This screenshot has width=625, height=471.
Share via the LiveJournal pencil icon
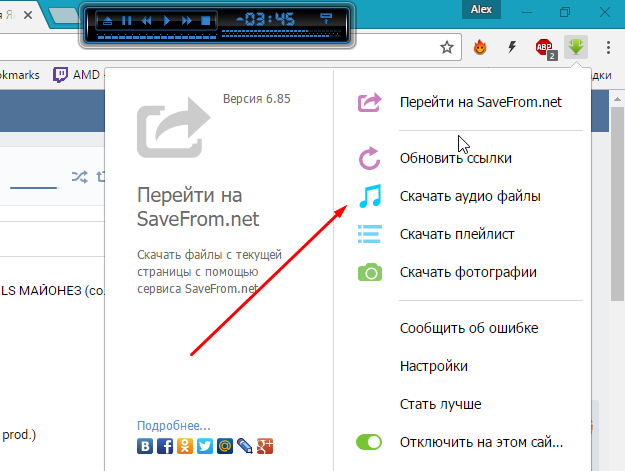pyautogui.click(x=244, y=446)
